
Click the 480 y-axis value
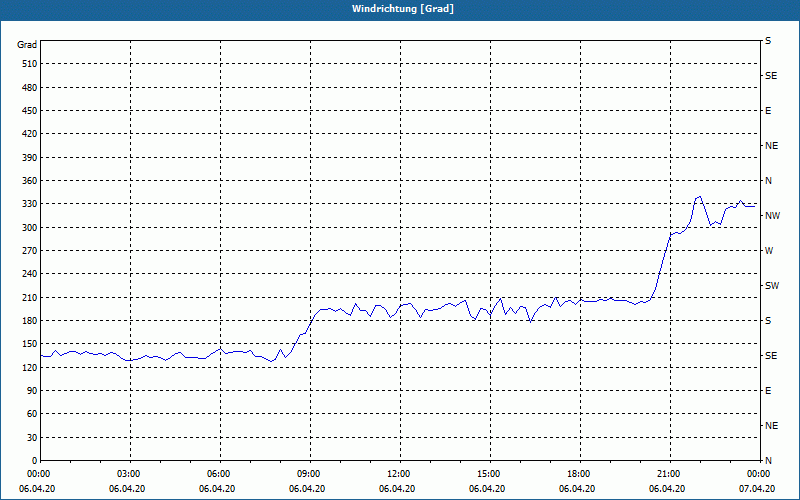pyautogui.click(x=30, y=87)
